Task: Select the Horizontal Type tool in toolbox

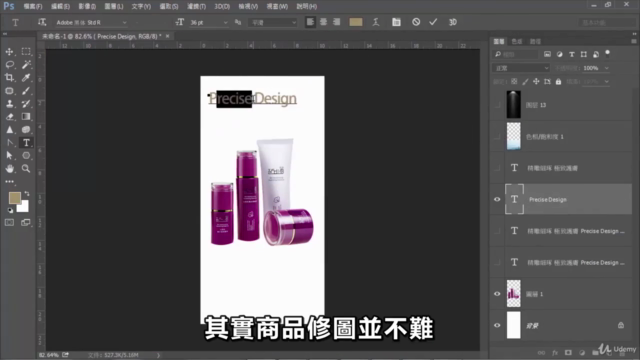Action: tap(26, 143)
